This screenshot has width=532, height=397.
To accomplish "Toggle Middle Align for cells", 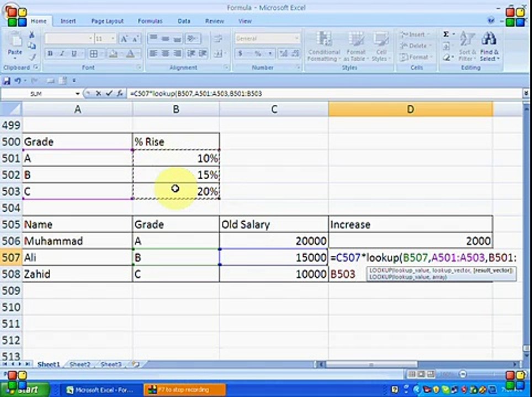I will (165, 38).
